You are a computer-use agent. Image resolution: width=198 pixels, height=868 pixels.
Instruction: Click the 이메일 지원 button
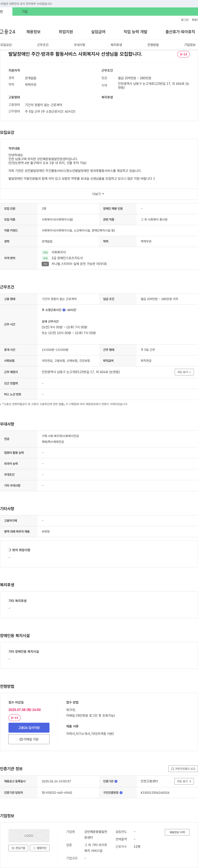pyautogui.click(x=29, y=739)
